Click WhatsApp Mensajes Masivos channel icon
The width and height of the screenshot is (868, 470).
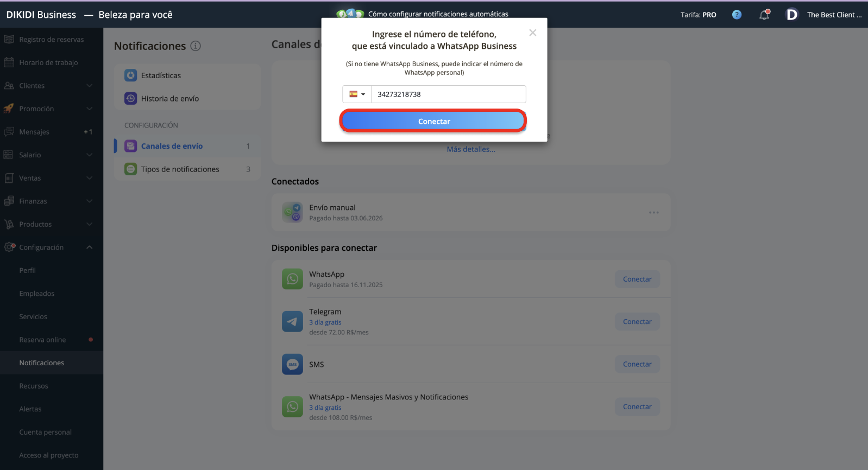coord(292,407)
